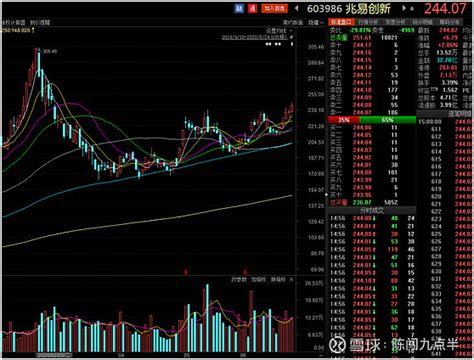Click the highlighted date label on time axis
474x360 pixels.
tap(54, 355)
